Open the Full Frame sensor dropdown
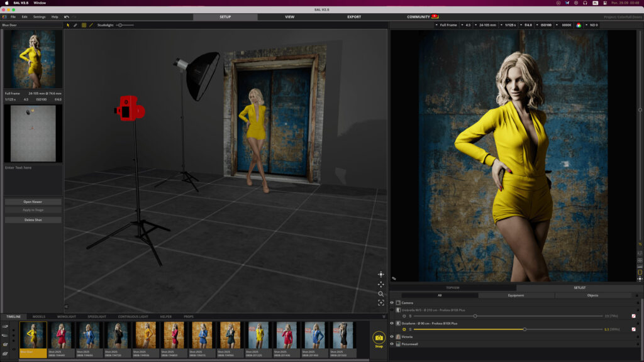 click(x=448, y=25)
